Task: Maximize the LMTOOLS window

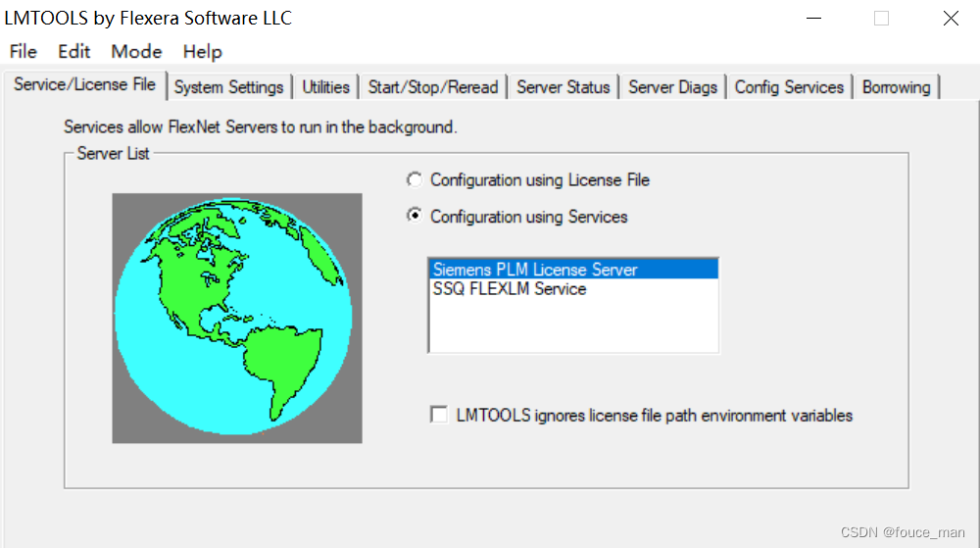Action: [881, 18]
